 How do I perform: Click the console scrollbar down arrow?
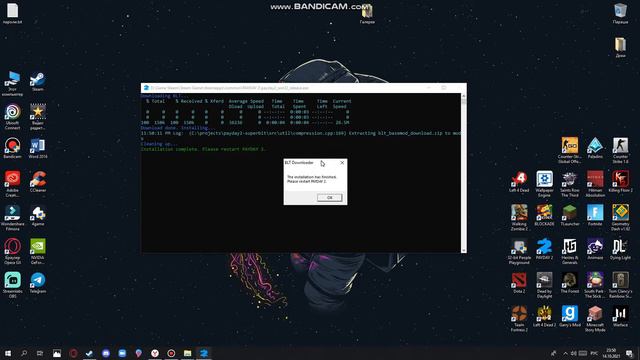pyautogui.click(x=464, y=250)
